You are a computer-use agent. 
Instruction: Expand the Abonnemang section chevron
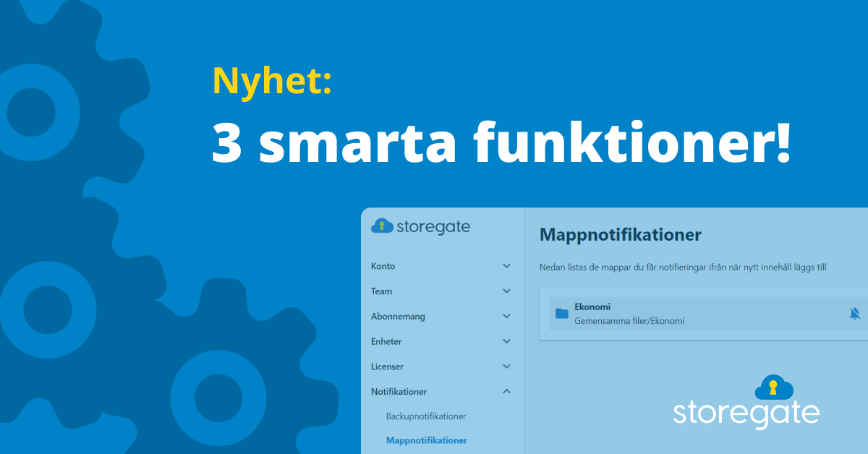(506, 316)
